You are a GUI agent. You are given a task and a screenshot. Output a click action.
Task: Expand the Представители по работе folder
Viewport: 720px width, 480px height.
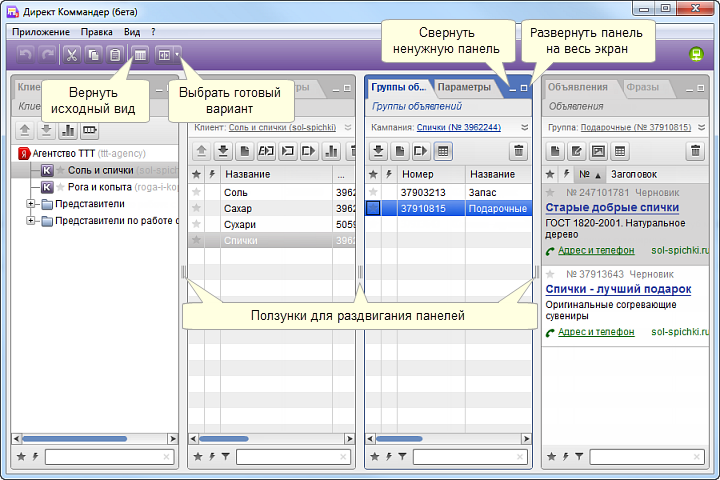pos(30,220)
